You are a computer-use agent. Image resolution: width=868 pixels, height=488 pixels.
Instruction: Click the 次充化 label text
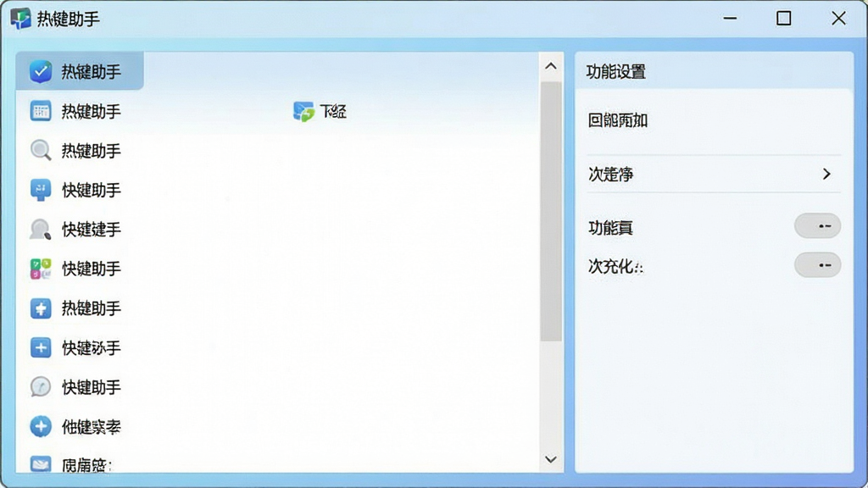point(615,266)
